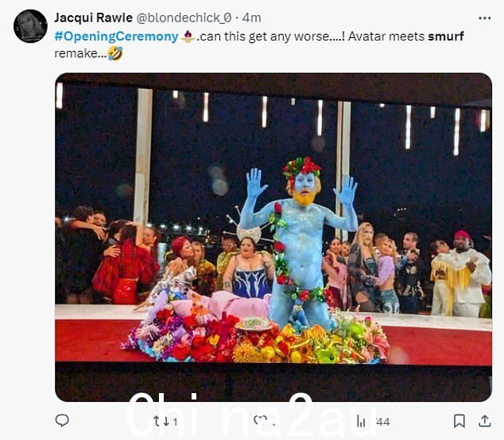Screen dimensions: 504x440
Task: Click the laughing emoji after remake
Action: click(115, 53)
